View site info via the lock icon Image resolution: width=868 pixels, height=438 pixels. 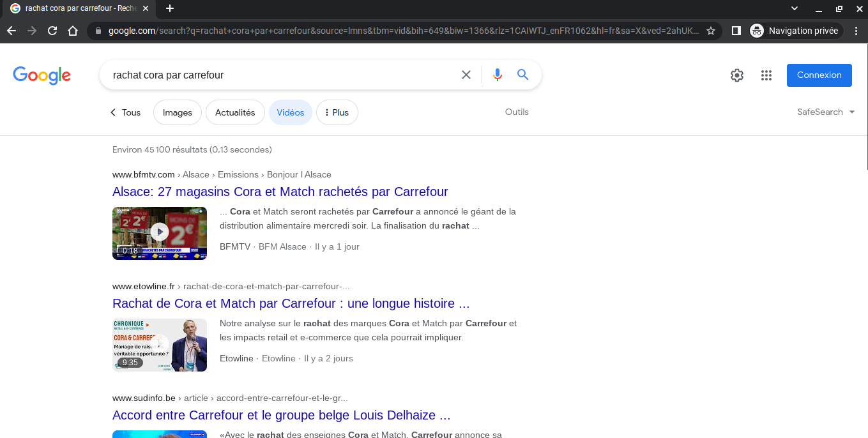[x=98, y=31]
